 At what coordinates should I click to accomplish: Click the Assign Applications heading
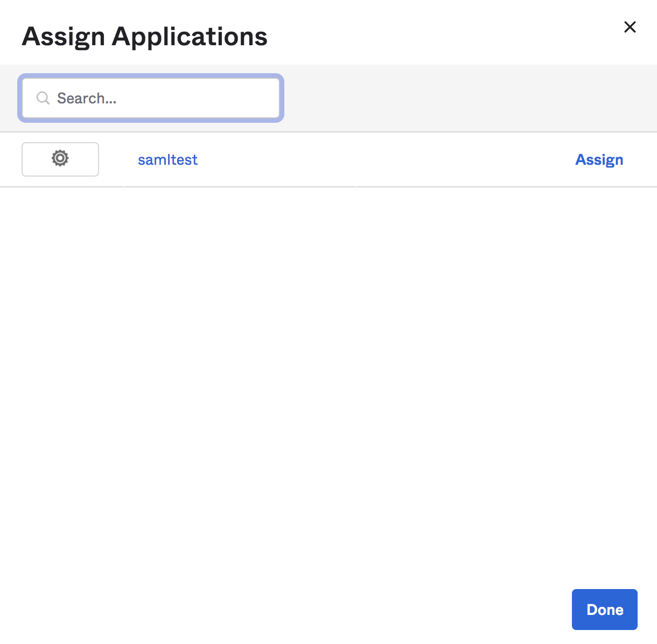[x=144, y=37]
